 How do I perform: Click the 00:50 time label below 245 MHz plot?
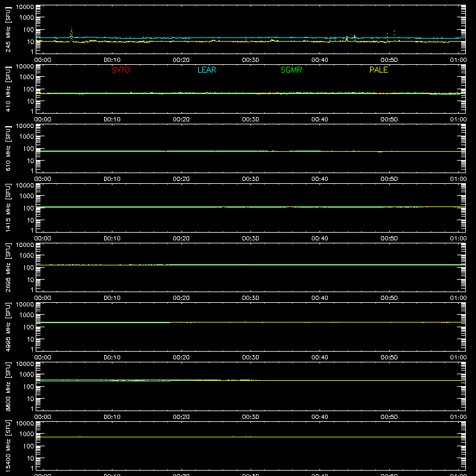(x=389, y=60)
